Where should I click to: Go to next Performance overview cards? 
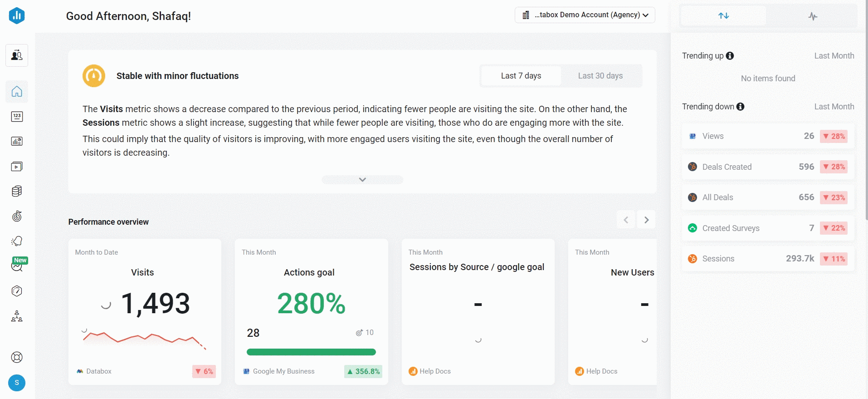[x=646, y=220]
